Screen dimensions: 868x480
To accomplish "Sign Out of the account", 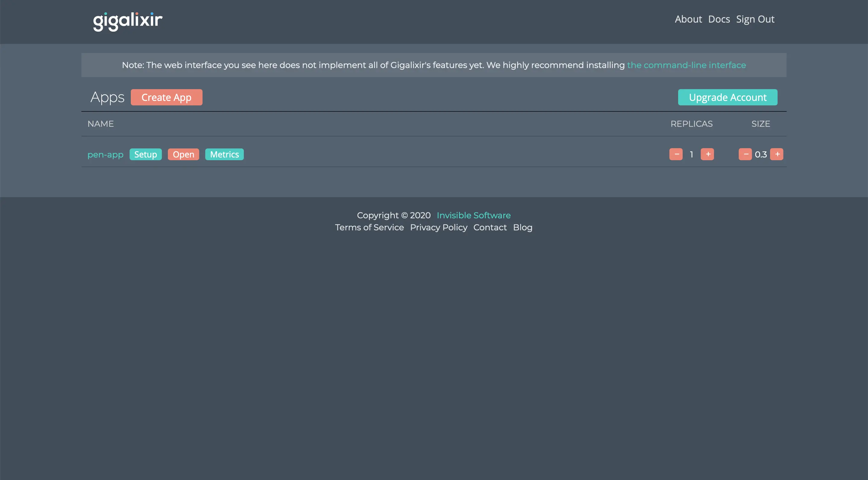I will click(x=755, y=19).
